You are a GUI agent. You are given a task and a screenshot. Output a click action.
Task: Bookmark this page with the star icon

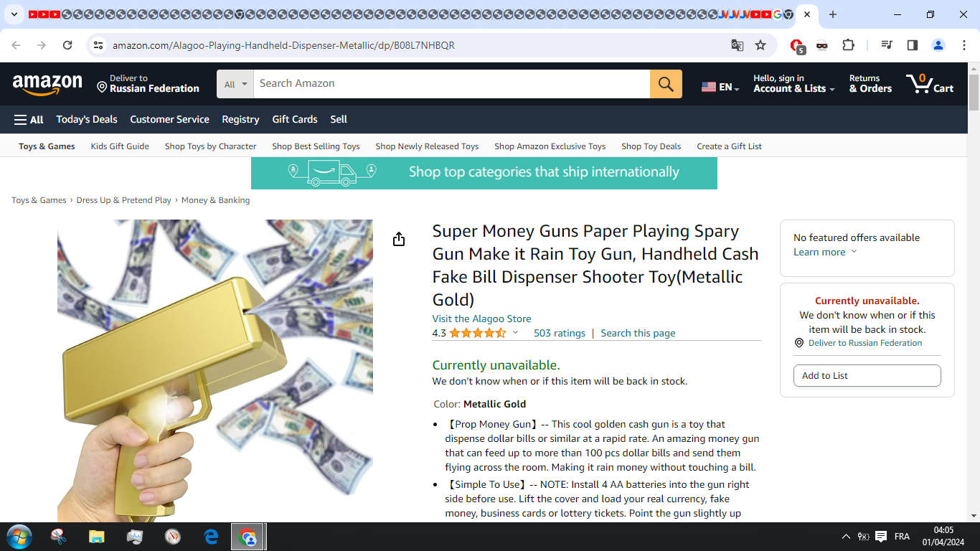tap(760, 45)
